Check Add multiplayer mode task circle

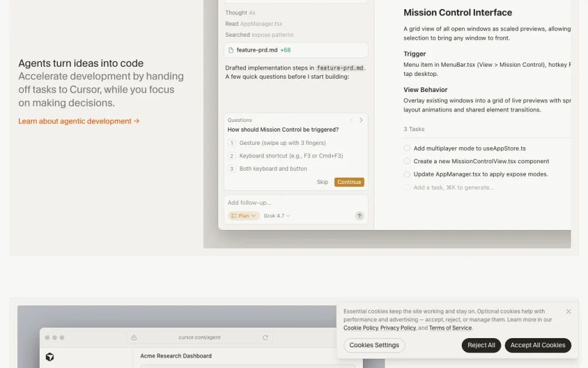click(x=407, y=148)
